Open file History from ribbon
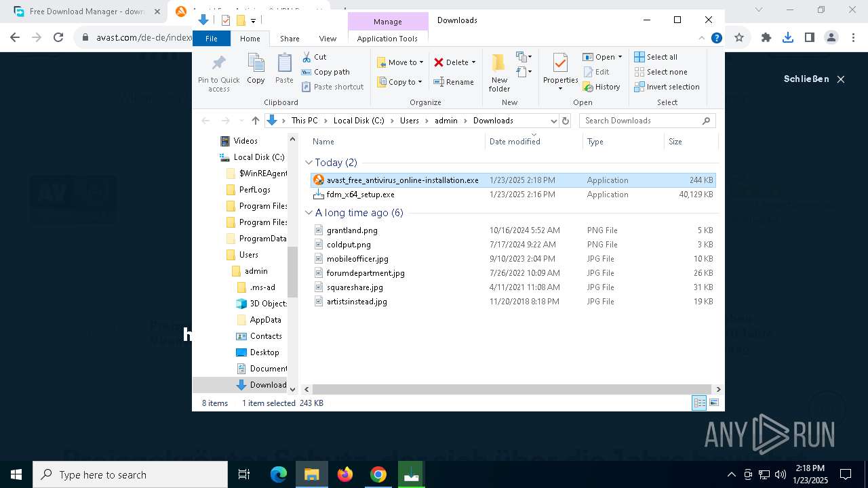Screen dimensions: 868x488 [601, 87]
